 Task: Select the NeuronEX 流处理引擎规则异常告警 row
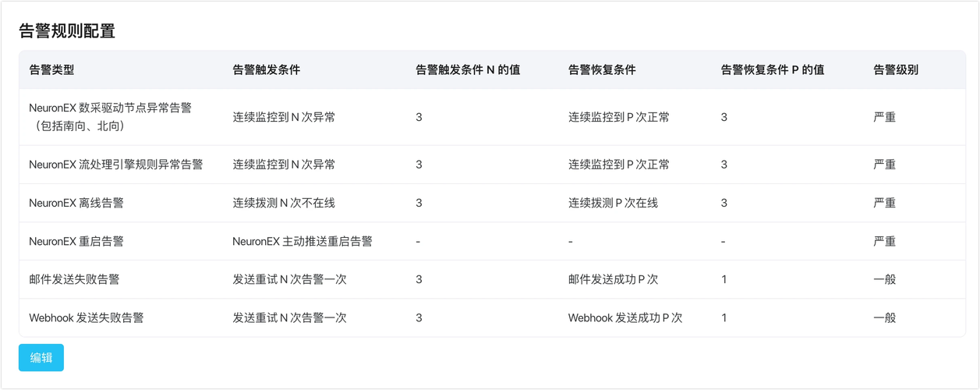point(492,165)
